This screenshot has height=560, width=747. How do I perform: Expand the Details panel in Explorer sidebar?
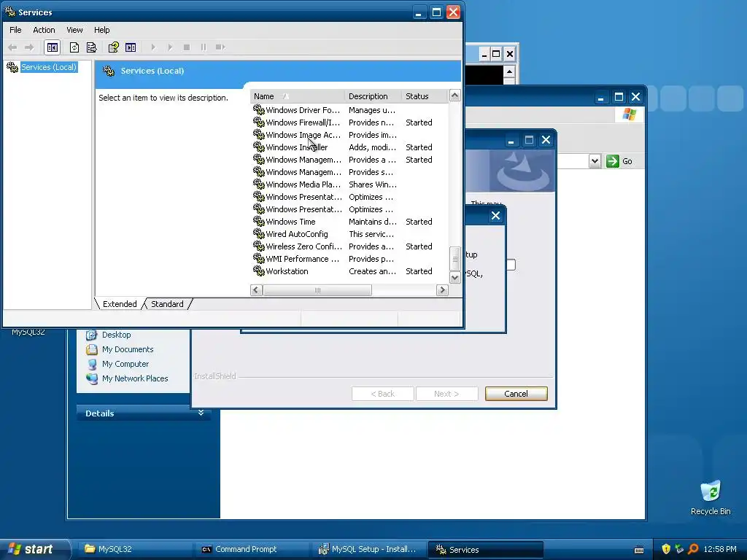pos(201,413)
